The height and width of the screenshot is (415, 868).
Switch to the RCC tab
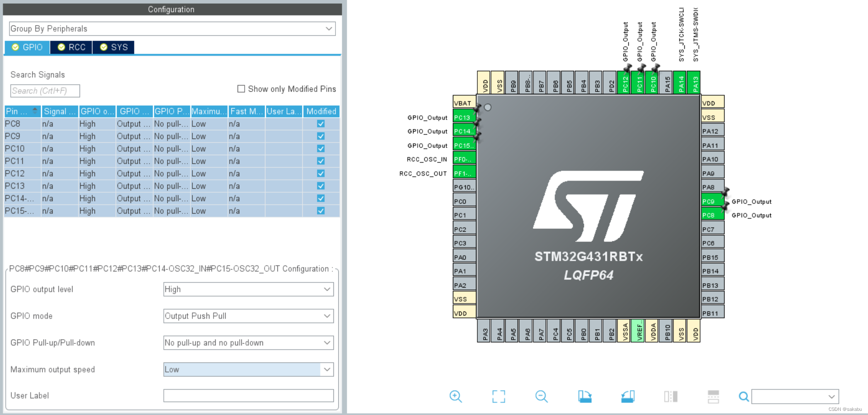click(71, 47)
